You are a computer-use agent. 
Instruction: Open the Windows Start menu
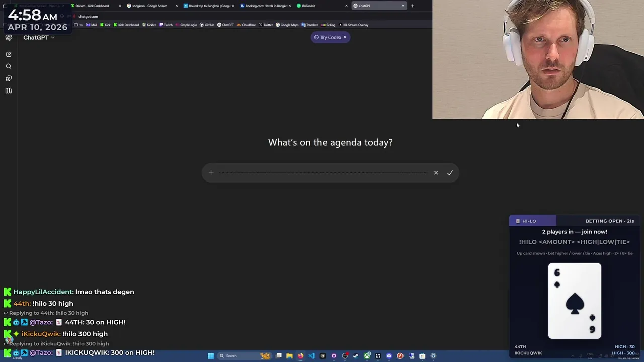point(211,356)
